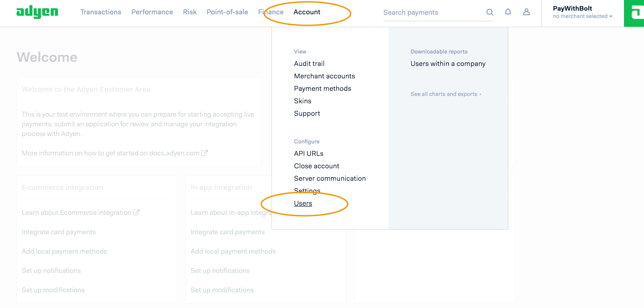The height and width of the screenshot is (308, 644).
Task: Click In-app Integrate card payments link
Action: coord(227,232)
